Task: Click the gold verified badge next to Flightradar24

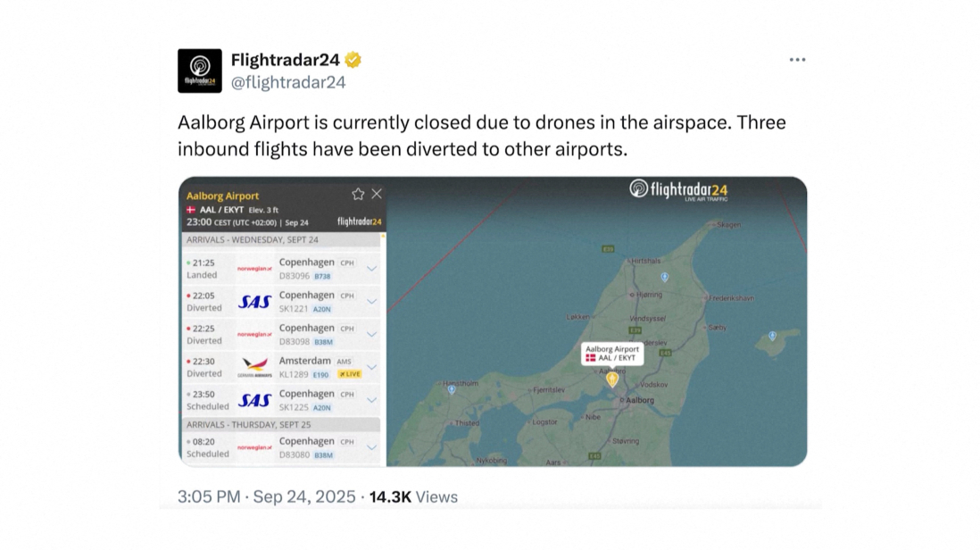Action: [x=353, y=60]
